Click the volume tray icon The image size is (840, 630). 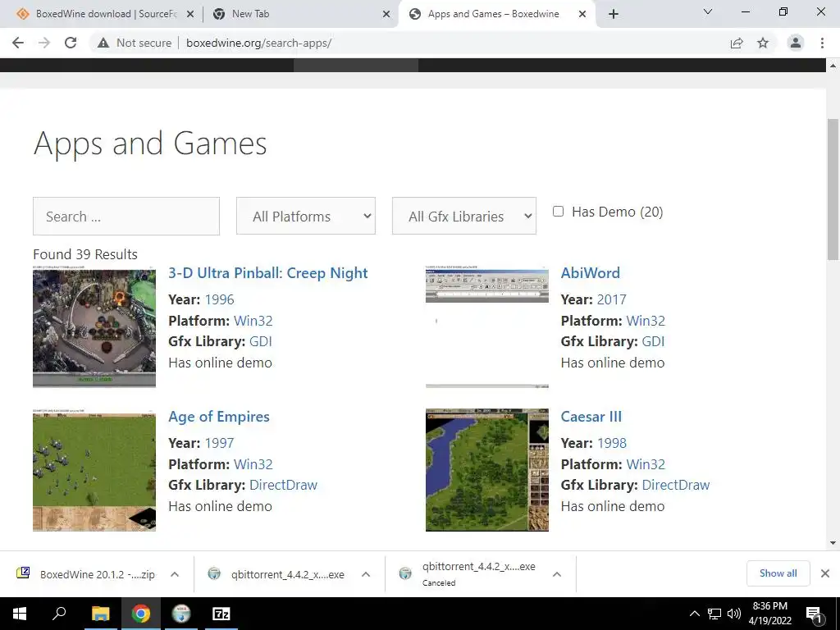click(734, 614)
